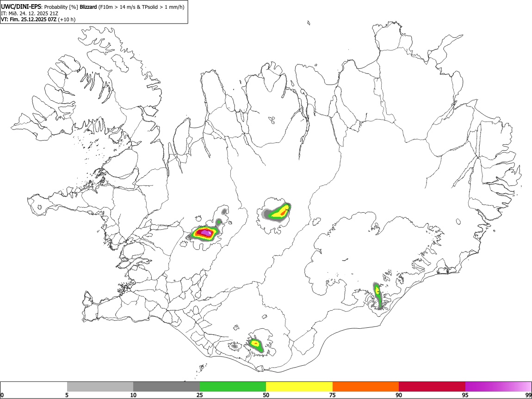Click the 'VT: Fim. 25.12.2025 07Z' line
The image size is (532, 399).
[29, 19]
